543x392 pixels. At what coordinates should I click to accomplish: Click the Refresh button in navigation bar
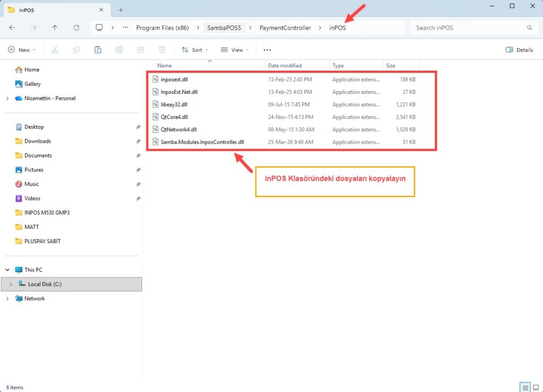[76, 28]
